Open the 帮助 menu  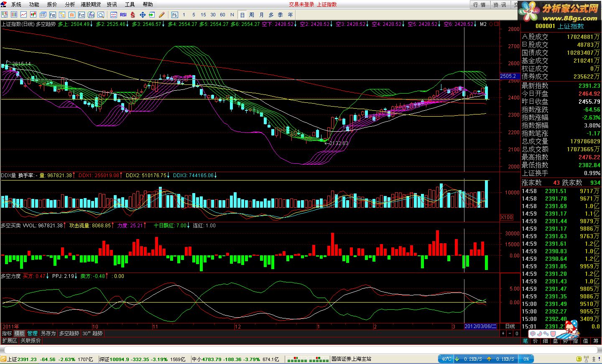(x=148, y=5)
